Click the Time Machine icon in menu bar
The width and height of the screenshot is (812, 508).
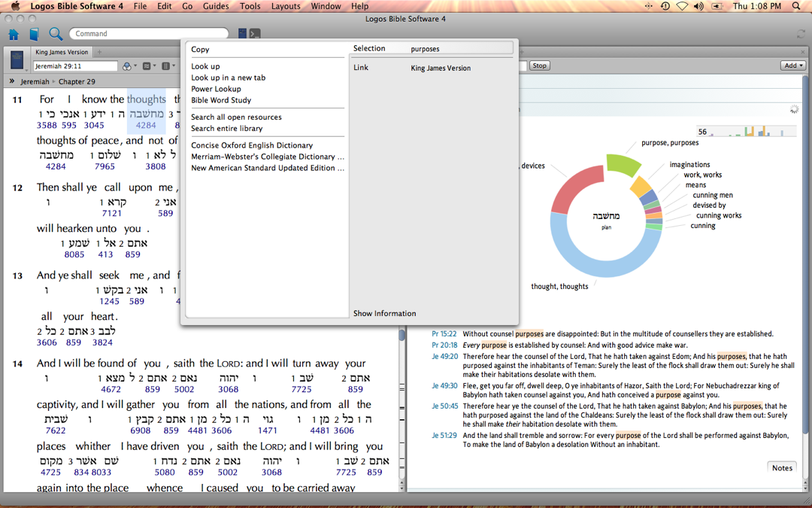665,6
